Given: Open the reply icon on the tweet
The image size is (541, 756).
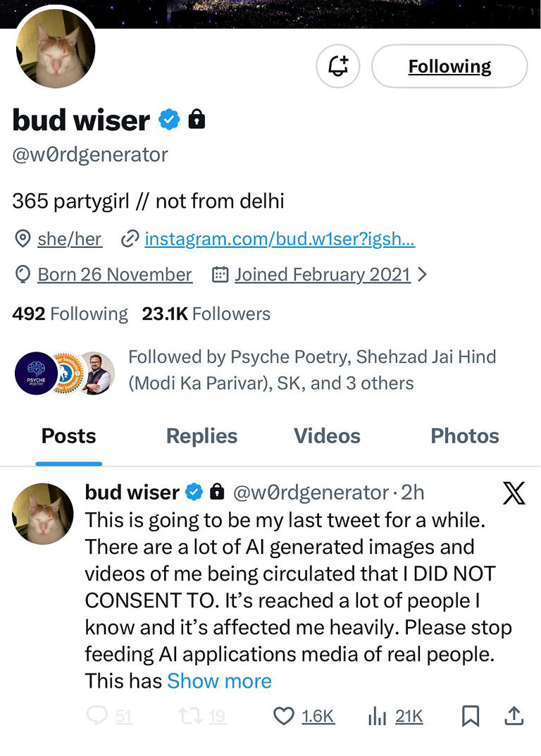Looking at the screenshot, I should pyautogui.click(x=95, y=717).
